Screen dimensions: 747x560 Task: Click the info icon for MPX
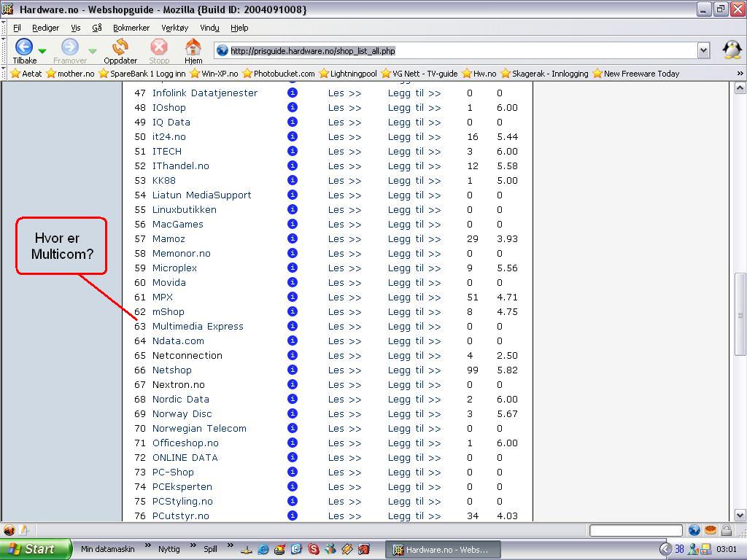click(x=293, y=297)
